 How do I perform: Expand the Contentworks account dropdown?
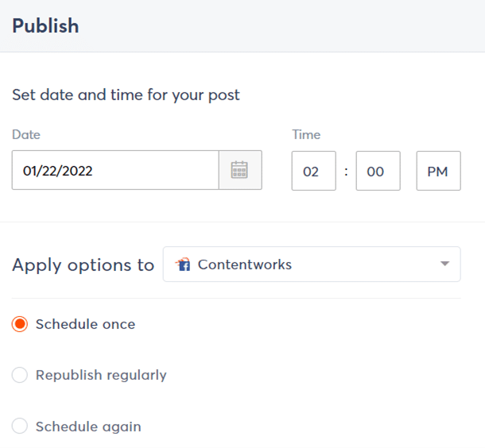coord(311,265)
